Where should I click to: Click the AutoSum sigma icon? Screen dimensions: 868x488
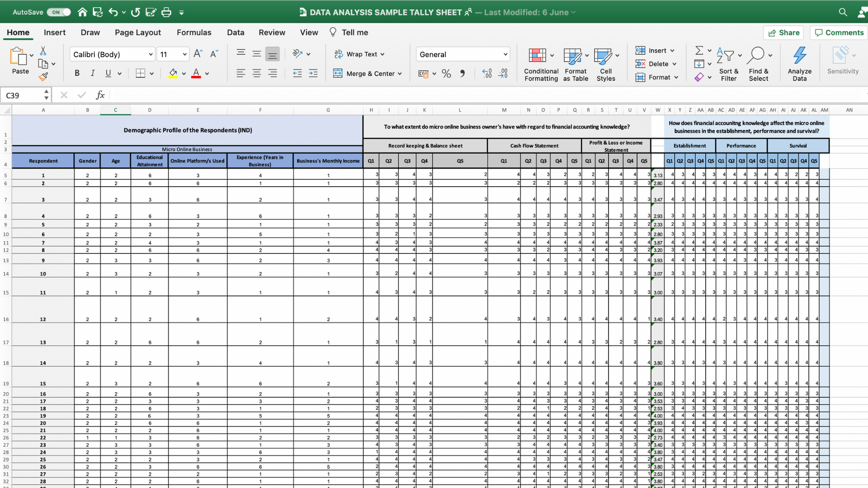click(699, 50)
